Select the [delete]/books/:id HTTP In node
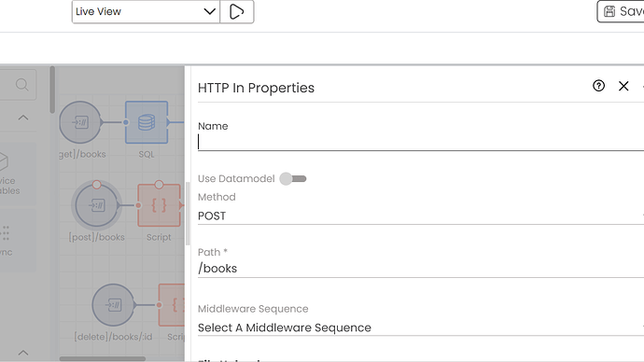644x362 pixels. pos(113,305)
